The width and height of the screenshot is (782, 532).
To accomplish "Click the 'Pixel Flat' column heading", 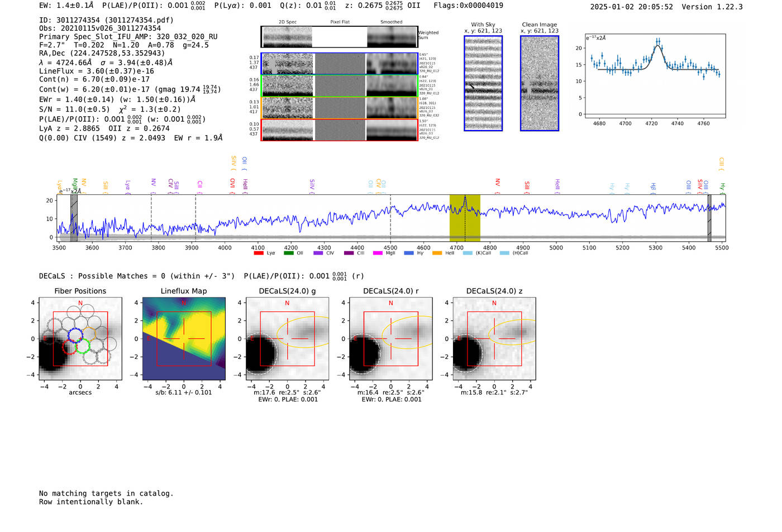I will pyautogui.click(x=340, y=22).
